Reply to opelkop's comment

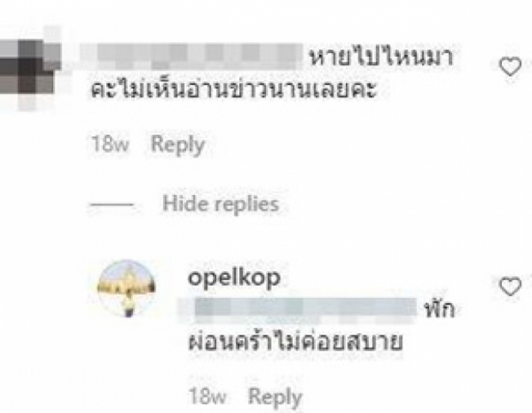tap(275, 396)
